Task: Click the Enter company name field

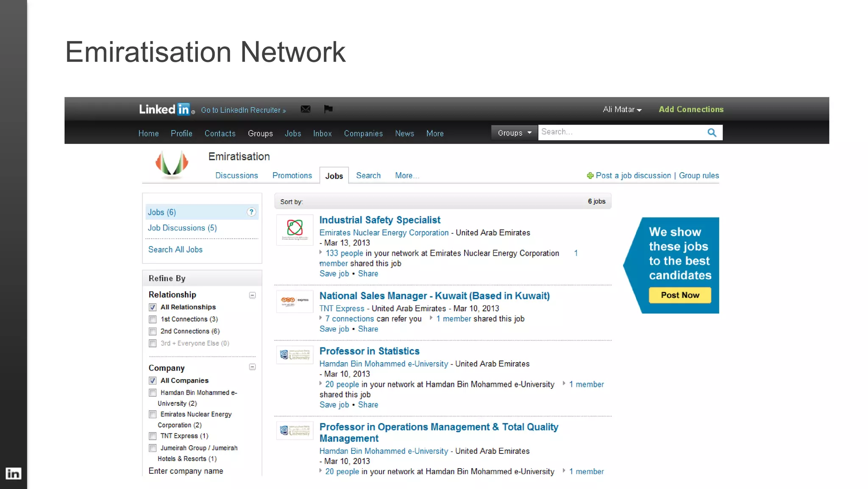Action: tap(186, 471)
